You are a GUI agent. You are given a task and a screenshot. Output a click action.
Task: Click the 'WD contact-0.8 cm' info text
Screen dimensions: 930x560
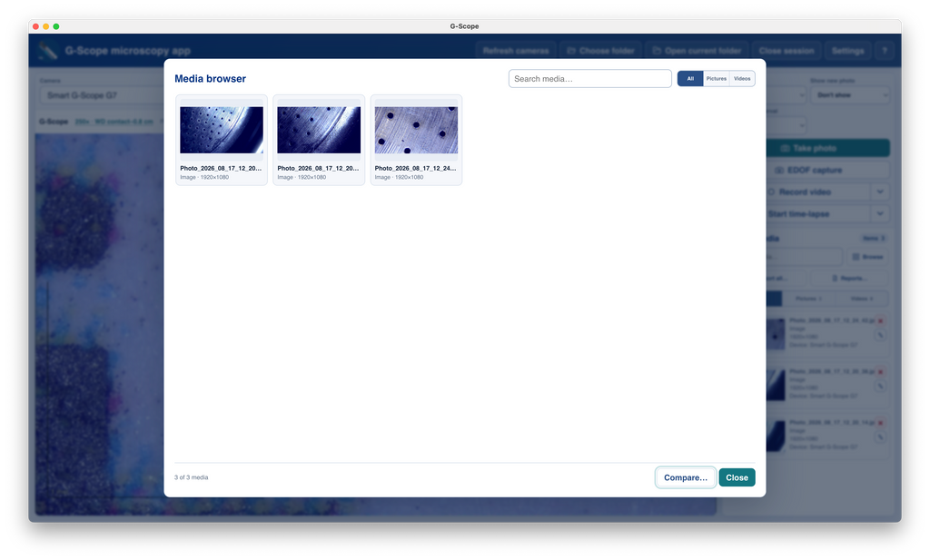(x=124, y=122)
